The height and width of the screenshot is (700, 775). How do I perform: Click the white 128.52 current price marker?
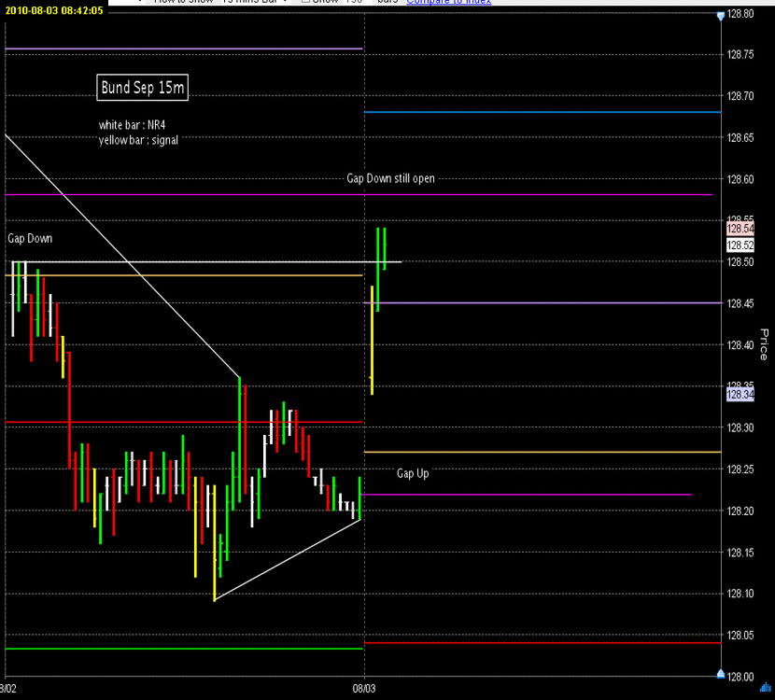coord(740,245)
